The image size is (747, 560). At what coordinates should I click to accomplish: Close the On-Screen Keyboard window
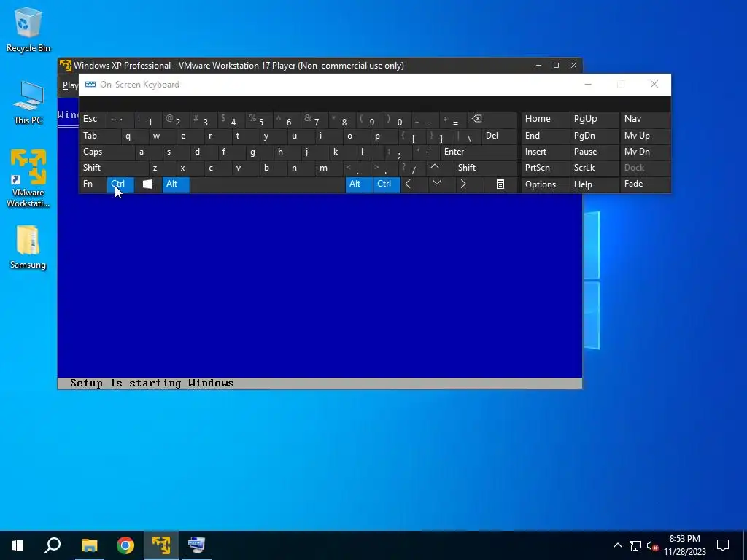point(654,85)
